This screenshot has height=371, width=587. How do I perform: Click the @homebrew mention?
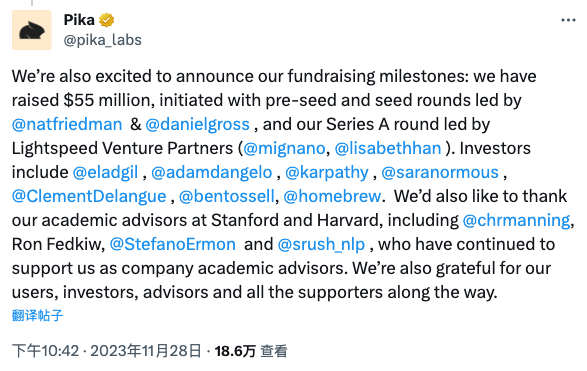tap(332, 196)
